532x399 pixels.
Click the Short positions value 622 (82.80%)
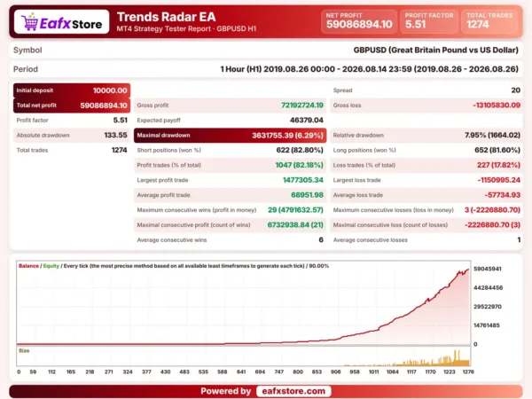pyautogui.click(x=300, y=150)
